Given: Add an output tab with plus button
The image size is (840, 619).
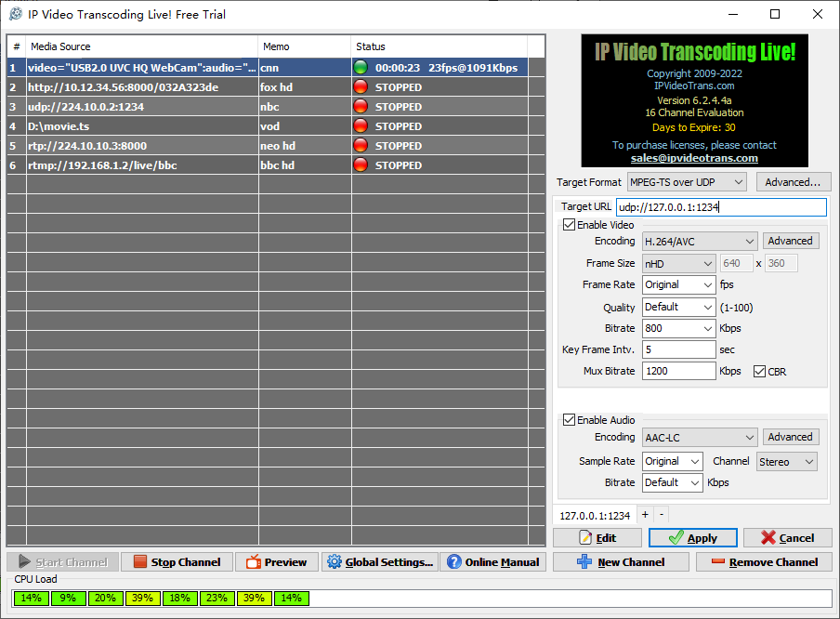Looking at the screenshot, I should click(645, 515).
